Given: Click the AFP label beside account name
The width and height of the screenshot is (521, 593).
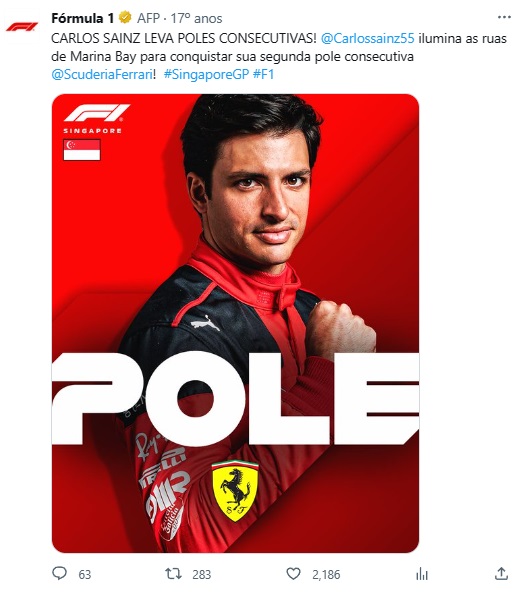Looking at the screenshot, I should (x=148, y=18).
